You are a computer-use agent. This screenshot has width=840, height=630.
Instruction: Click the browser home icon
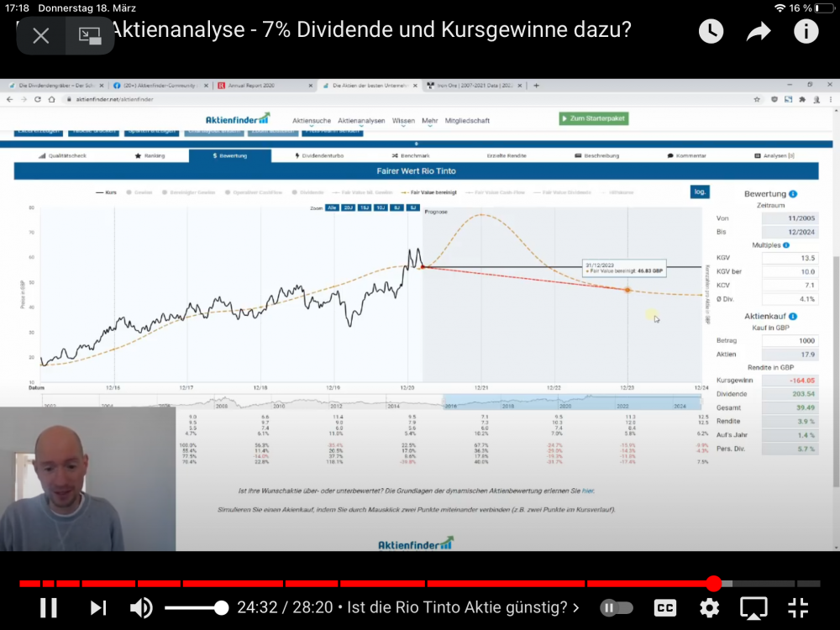pos(51,99)
